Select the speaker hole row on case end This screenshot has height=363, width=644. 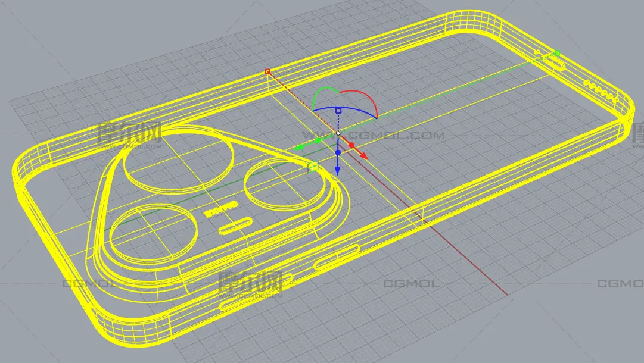599,90
